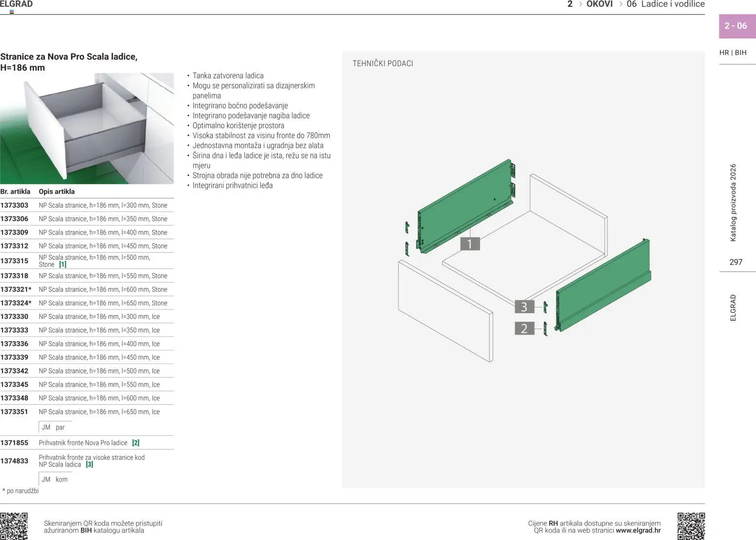Click article number 1373303 in the table
Viewport: 756px width, 540px height.
click(14, 205)
